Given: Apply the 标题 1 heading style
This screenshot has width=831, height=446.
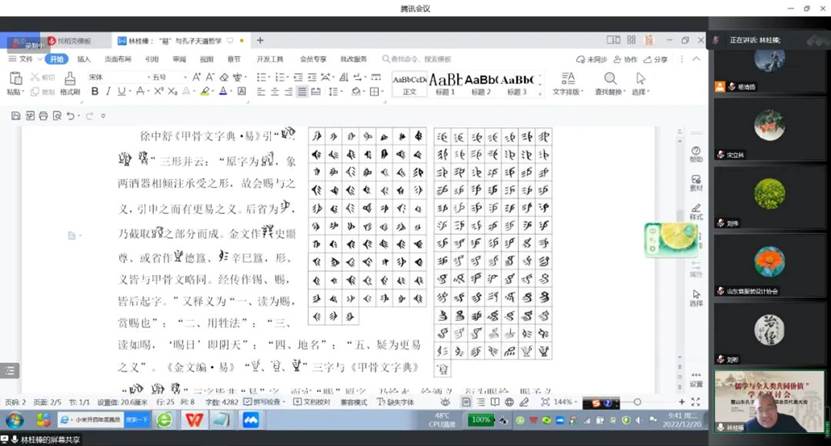Looking at the screenshot, I should [445, 80].
